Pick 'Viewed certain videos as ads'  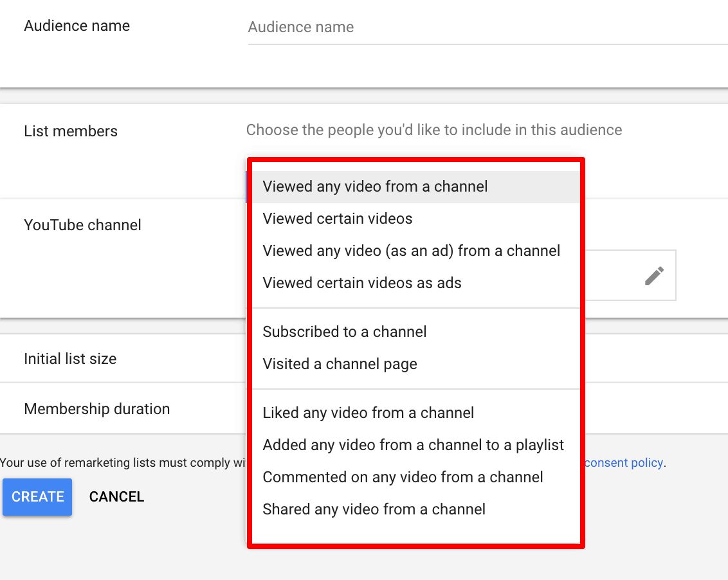416,283
